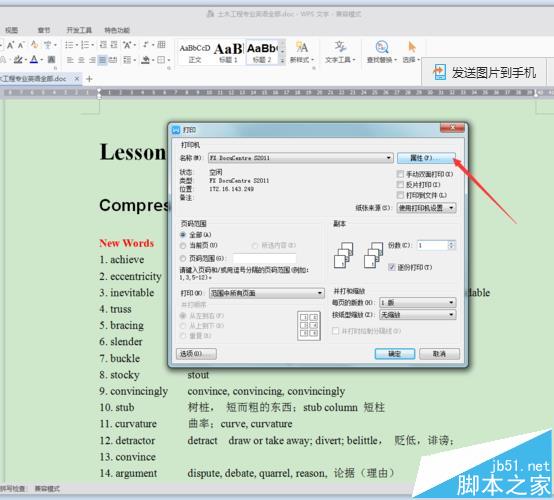Click 确定 OK button in print dialog

395,354
